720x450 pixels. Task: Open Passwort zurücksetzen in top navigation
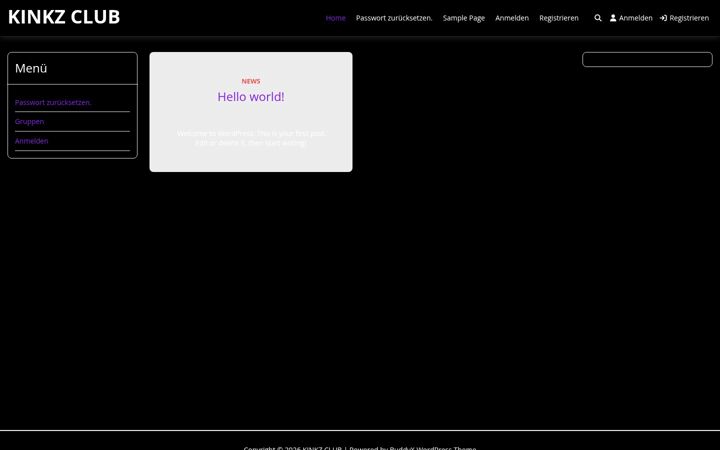(x=394, y=18)
